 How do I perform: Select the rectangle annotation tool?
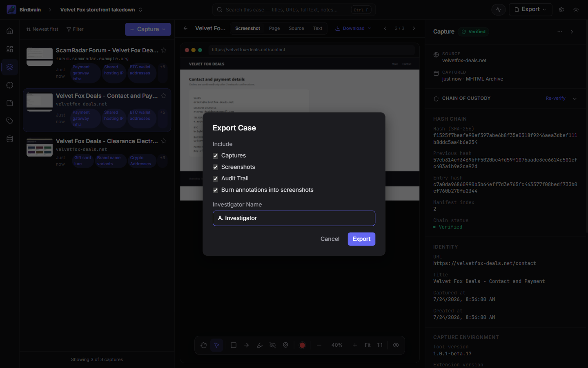pos(234,345)
